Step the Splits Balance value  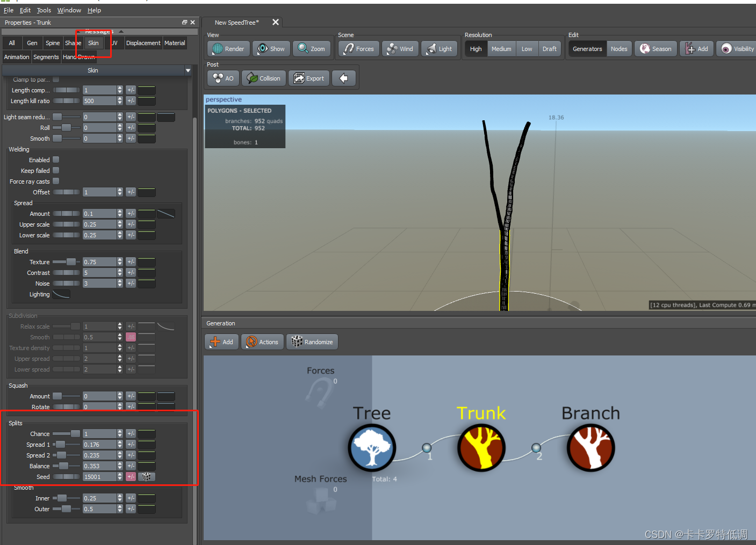coord(120,466)
